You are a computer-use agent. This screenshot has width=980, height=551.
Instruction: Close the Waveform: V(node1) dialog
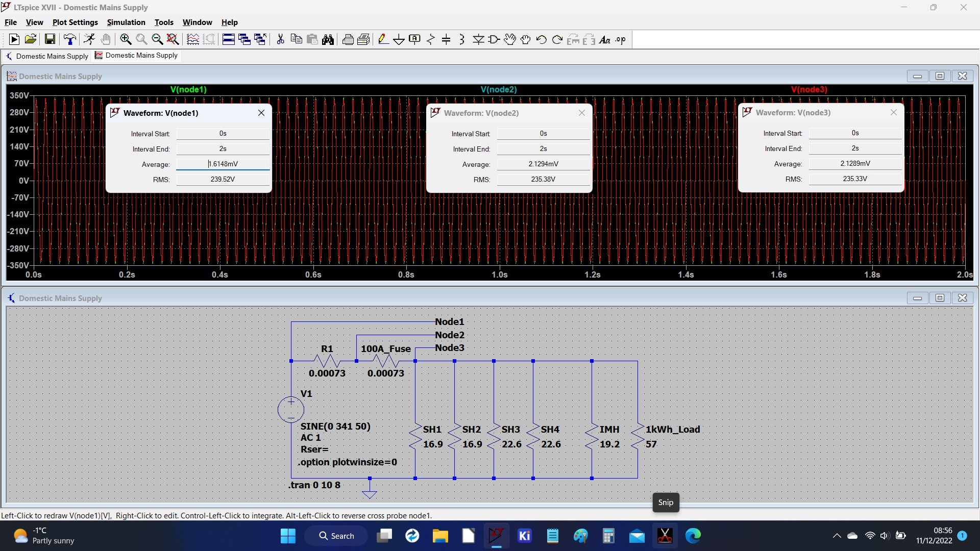261,113
